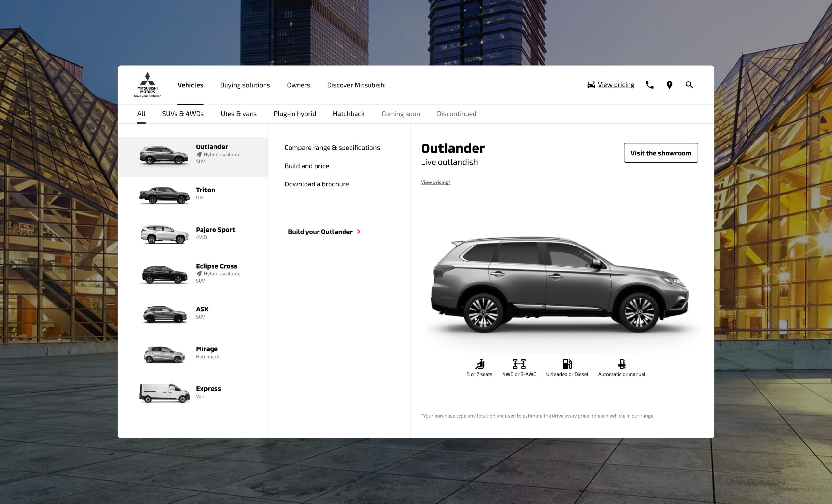Click the red chevron next to Build your Outlander

(x=359, y=232)
